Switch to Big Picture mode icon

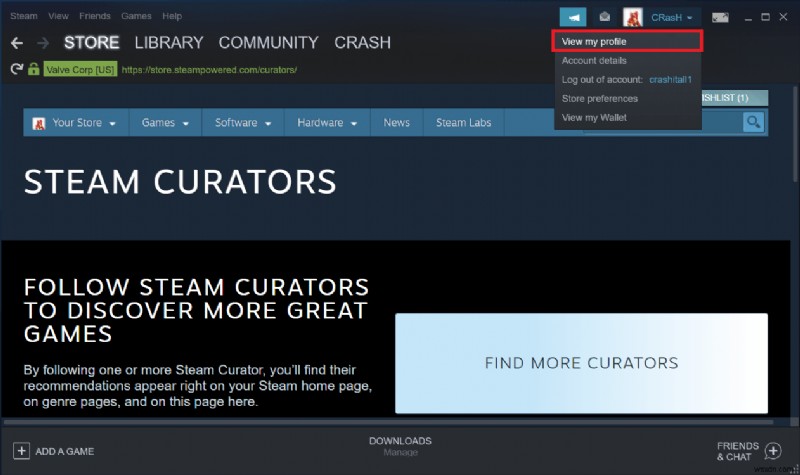[720, 18]
